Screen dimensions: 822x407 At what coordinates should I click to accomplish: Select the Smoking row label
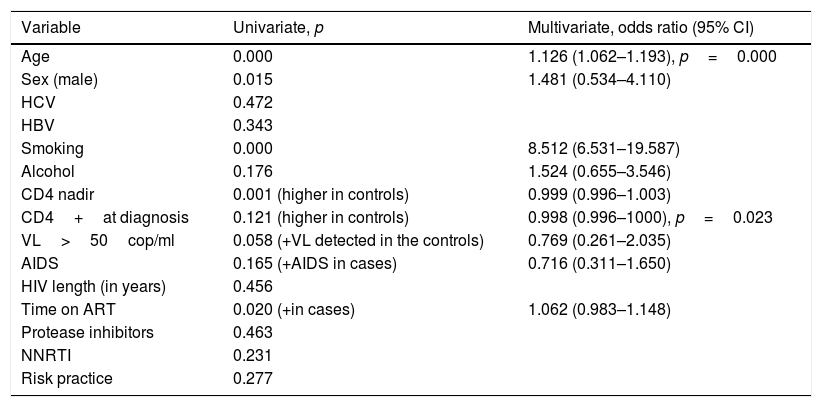52,148
